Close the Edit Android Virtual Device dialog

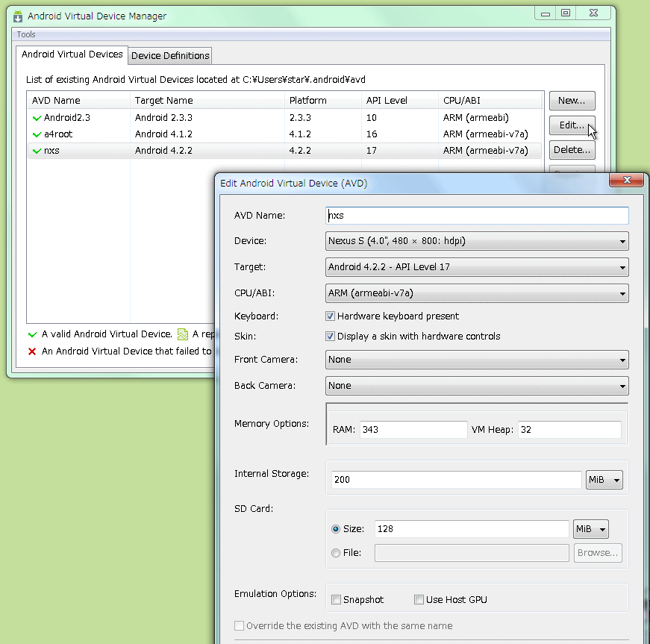tap(626, 181)
